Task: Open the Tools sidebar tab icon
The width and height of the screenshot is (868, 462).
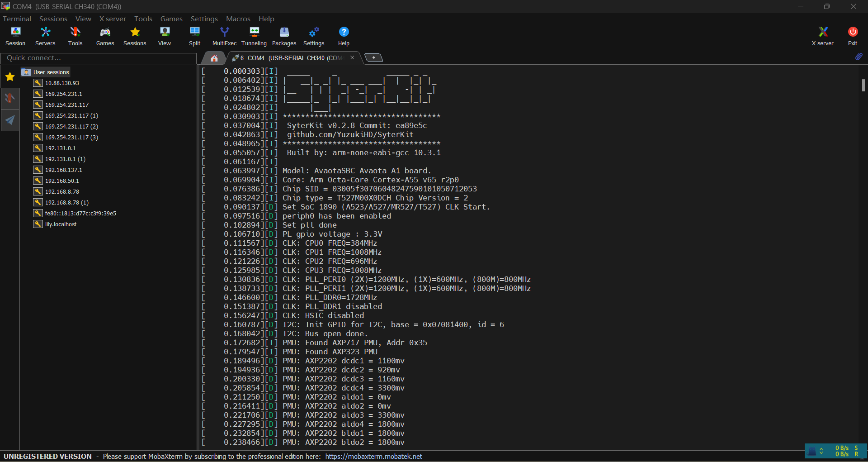Action: pos(10,98)
